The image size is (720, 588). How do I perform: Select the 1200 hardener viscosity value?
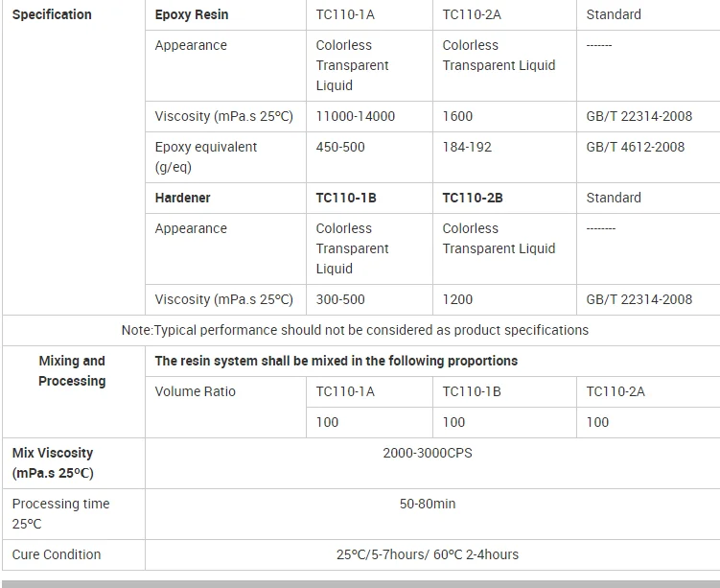[457, 299]
